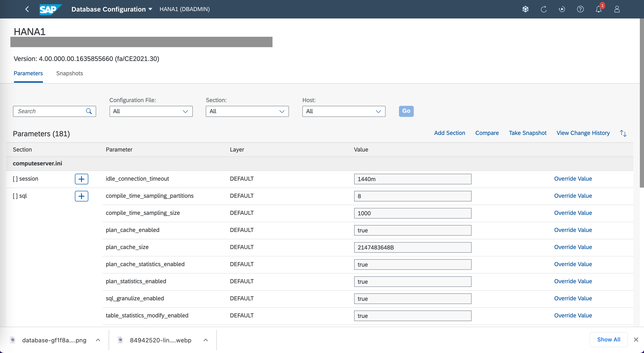Expand the Section filter dropdown

click(282, 111)
